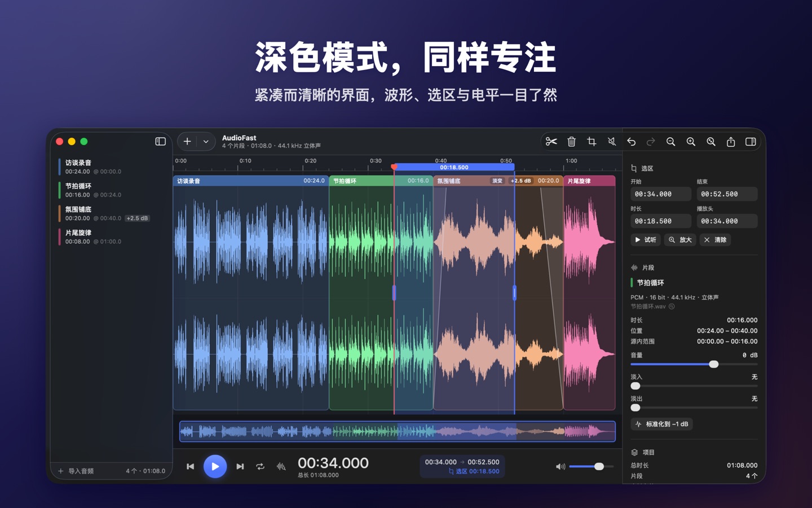The width and height of the screenshot is (812, 508).
Task: Click the 结束 field 00:52.500
Action: pos(727,194)
